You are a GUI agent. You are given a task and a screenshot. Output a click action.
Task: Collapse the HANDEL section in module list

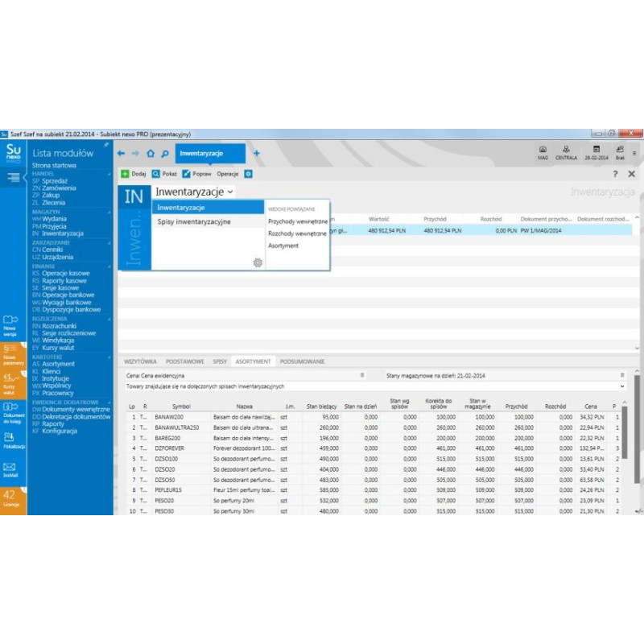(108, 173)
